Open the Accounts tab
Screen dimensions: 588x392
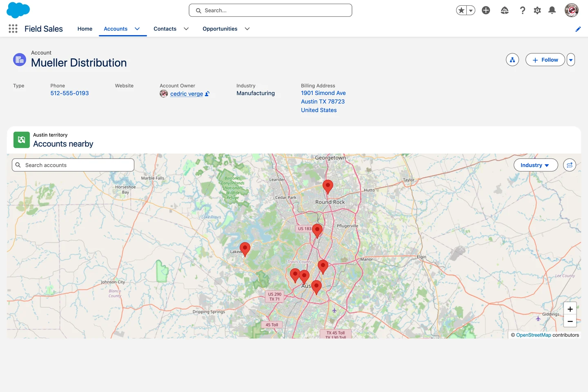116,29
